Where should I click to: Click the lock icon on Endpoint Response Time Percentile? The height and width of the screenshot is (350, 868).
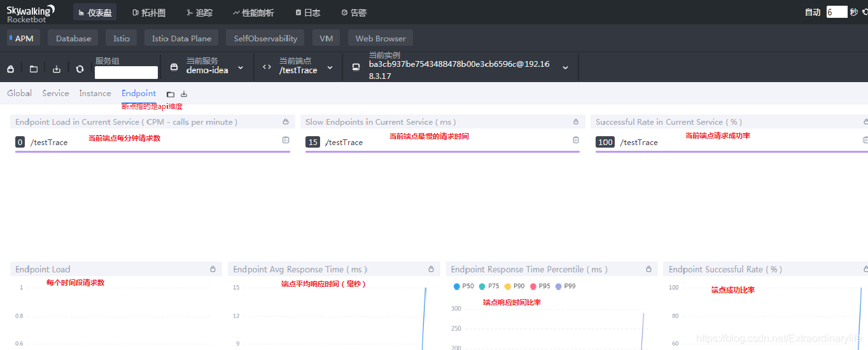(x=649, y=269)
